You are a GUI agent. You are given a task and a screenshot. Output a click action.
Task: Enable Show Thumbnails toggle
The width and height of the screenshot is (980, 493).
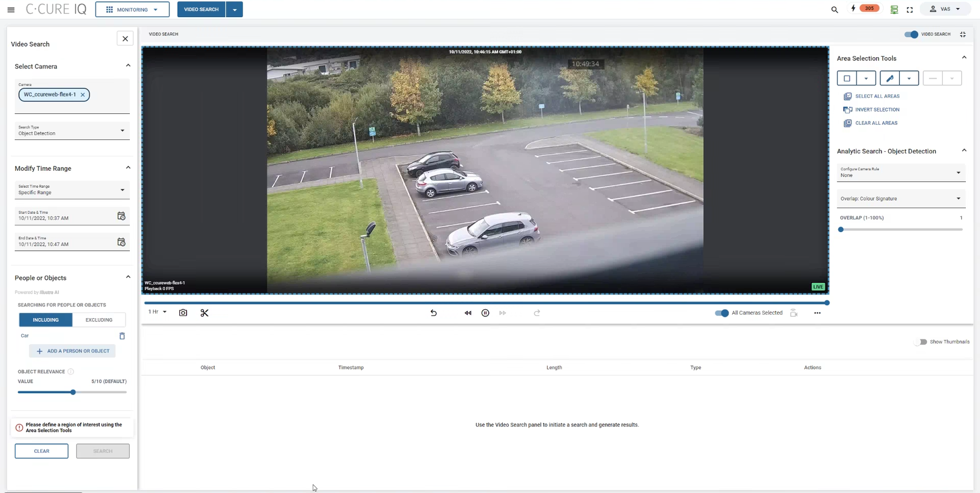(920, 342)
